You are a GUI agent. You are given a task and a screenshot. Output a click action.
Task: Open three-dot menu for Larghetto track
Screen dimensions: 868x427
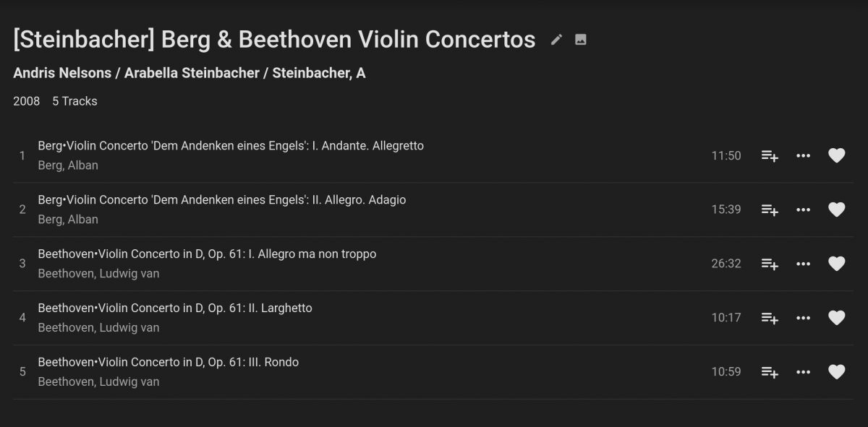803,318
